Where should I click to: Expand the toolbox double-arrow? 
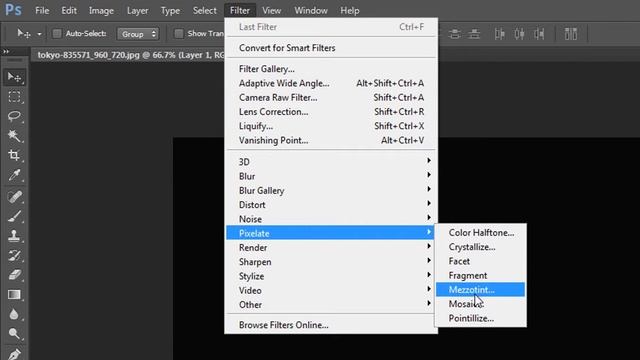click(x=6, y=51)
